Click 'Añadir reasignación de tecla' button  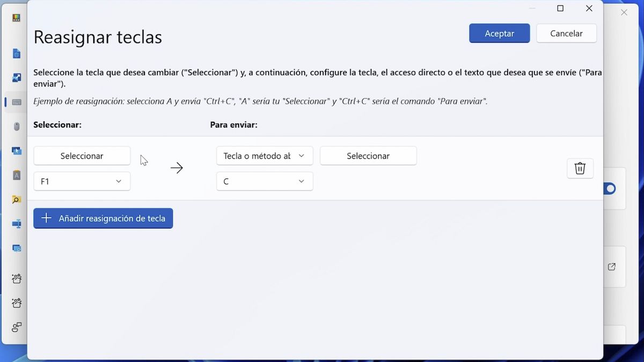point(103,218)
